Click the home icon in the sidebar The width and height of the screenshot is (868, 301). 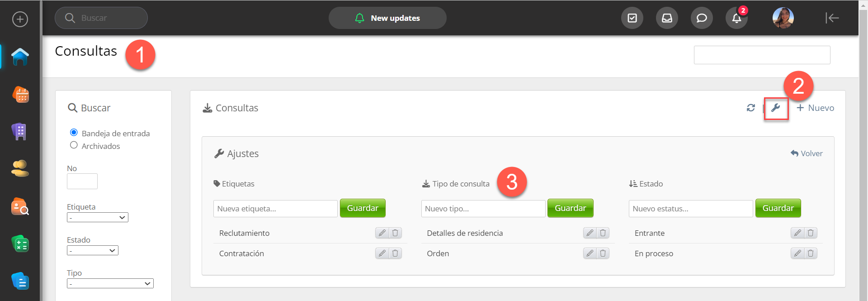(20, 57)
